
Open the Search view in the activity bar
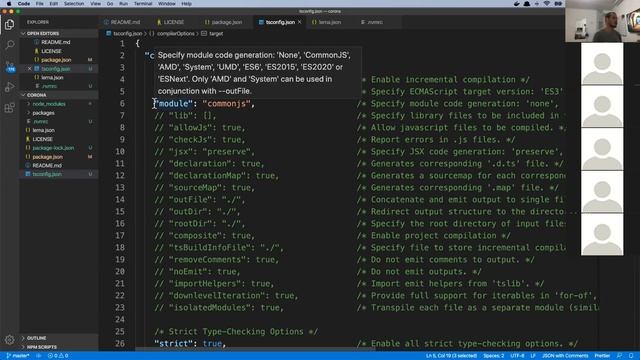(x=9, y=44)
